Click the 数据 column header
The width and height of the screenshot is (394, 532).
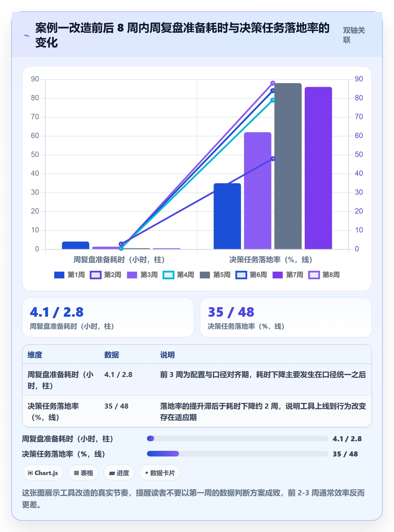(x=112, y=355)
